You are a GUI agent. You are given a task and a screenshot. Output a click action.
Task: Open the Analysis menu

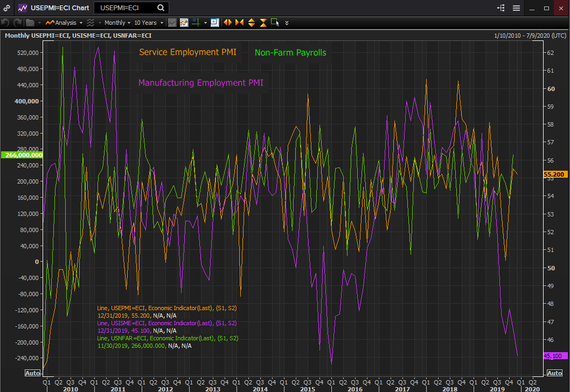pyautogui.click(x=64, y=23)
